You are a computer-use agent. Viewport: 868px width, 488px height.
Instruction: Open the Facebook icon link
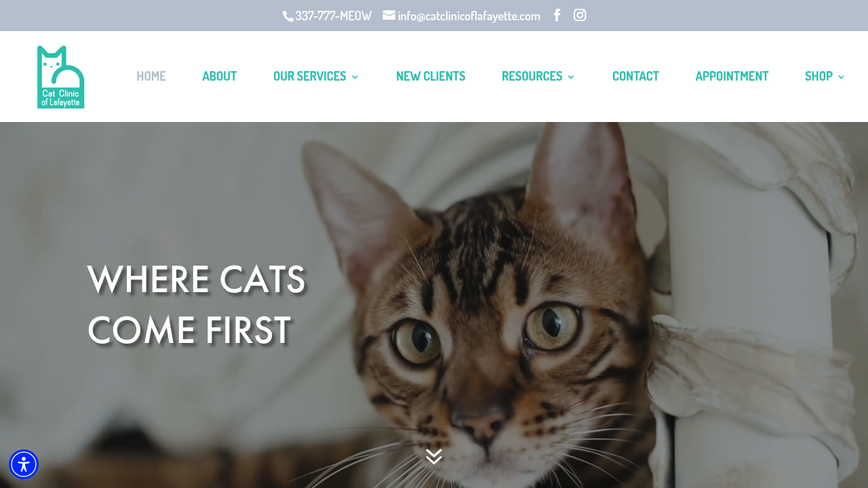click(557, 15)
